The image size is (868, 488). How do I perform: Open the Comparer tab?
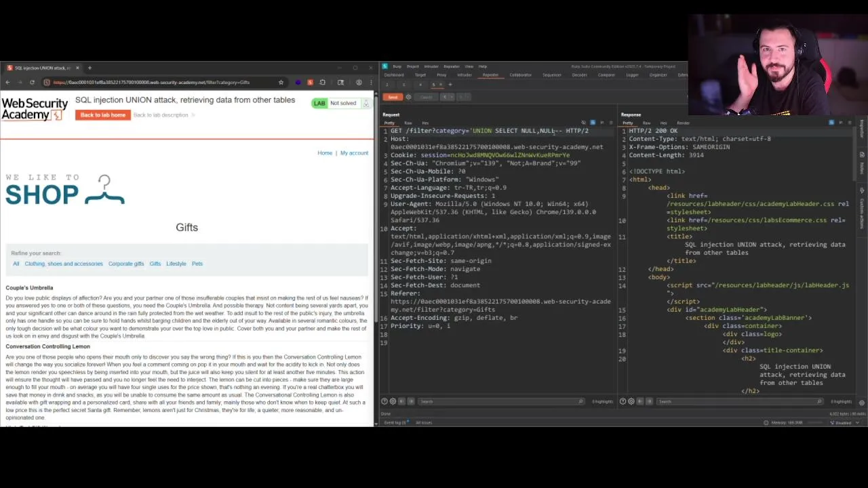coord(606,75)
